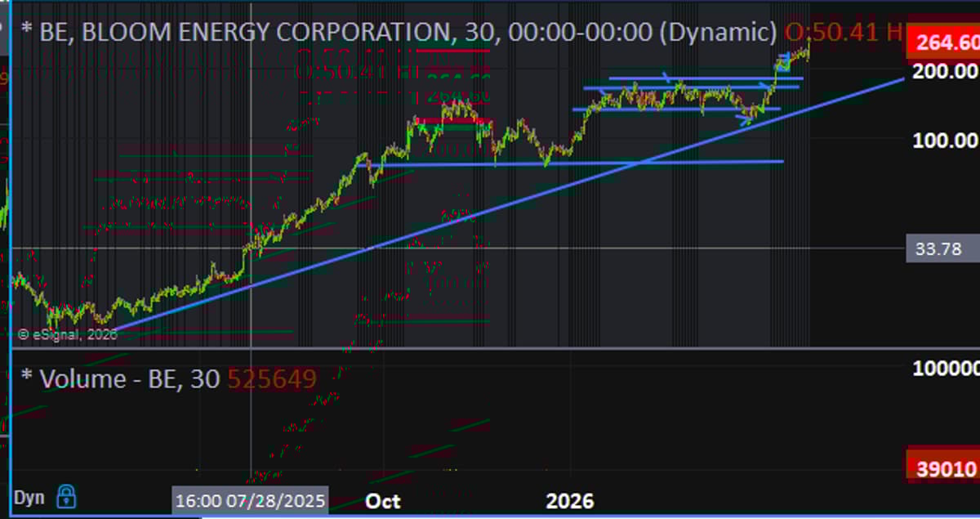Click the 525649 volume value readout
980x519 pixels.
(x=272, y=378)
